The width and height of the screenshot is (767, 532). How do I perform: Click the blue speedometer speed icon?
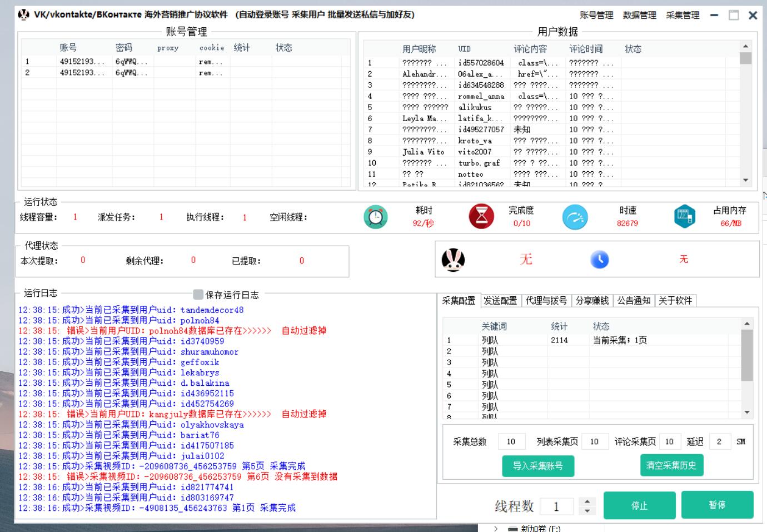(575, 217)
